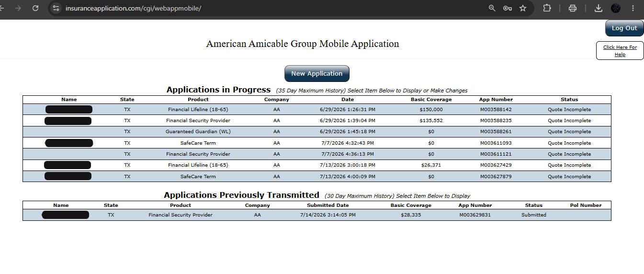Click Submitted Date column header
Image resolution: width=644 pixels, height=274 pixels.
click(x=328, y=205)
